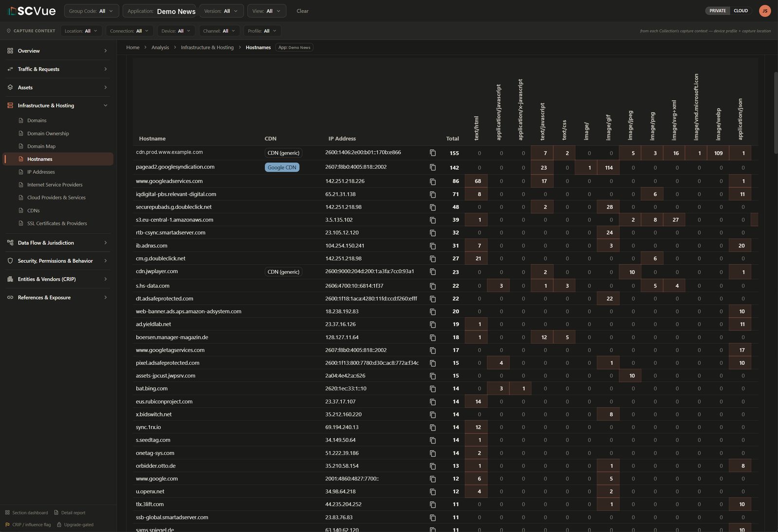This screenshot has width=778, height=532.
Task: Switch to PRIVATE mode
Action: [717, 11]
